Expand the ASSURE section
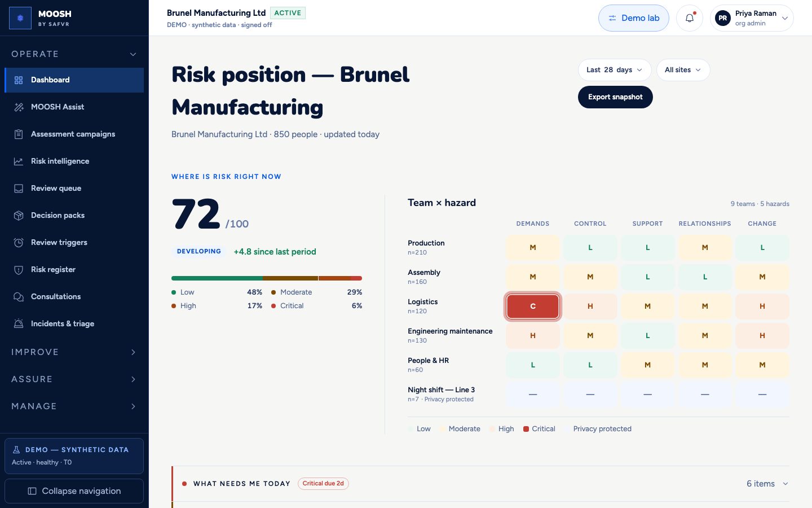 74,379
